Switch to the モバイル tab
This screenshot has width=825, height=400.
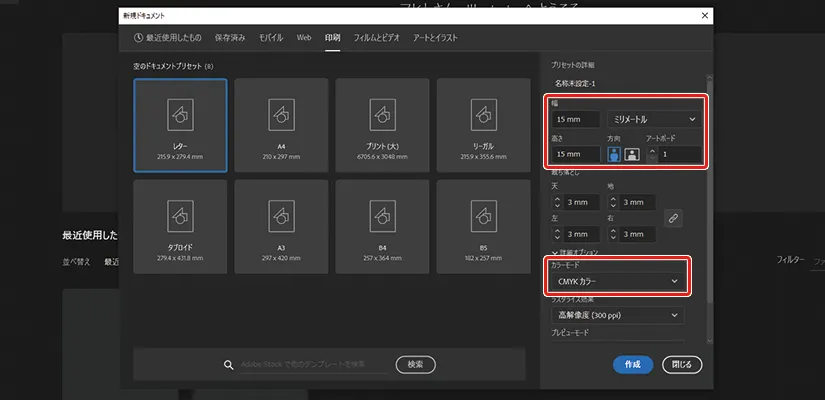point(271,37)
